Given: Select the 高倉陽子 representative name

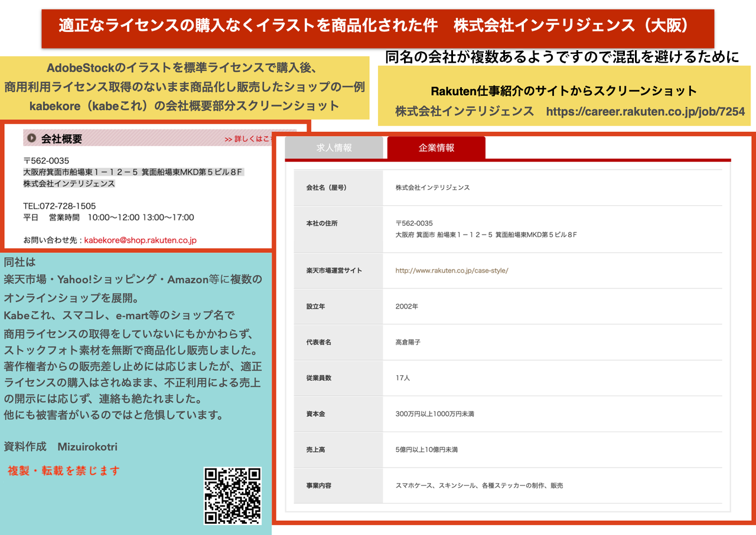Looking at the screenshot, I should click(408, 342).
